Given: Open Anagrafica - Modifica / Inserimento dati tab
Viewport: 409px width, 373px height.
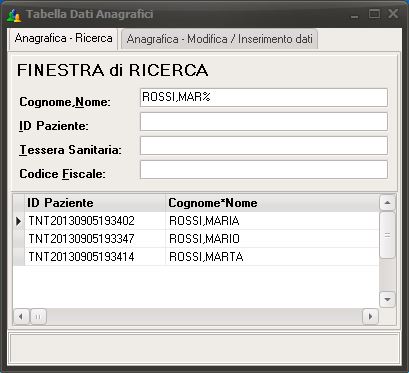Looking at the screenshot, I should [219, 39].
